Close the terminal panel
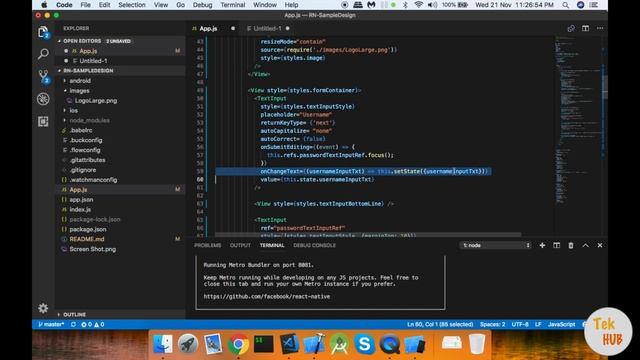 click(x=600, y=245)
